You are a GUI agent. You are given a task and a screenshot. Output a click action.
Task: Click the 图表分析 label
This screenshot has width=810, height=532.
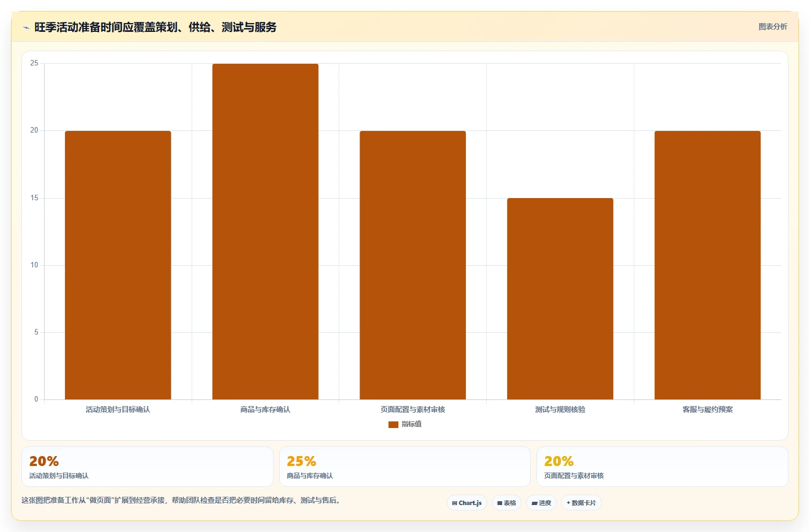tap(773, 26)
